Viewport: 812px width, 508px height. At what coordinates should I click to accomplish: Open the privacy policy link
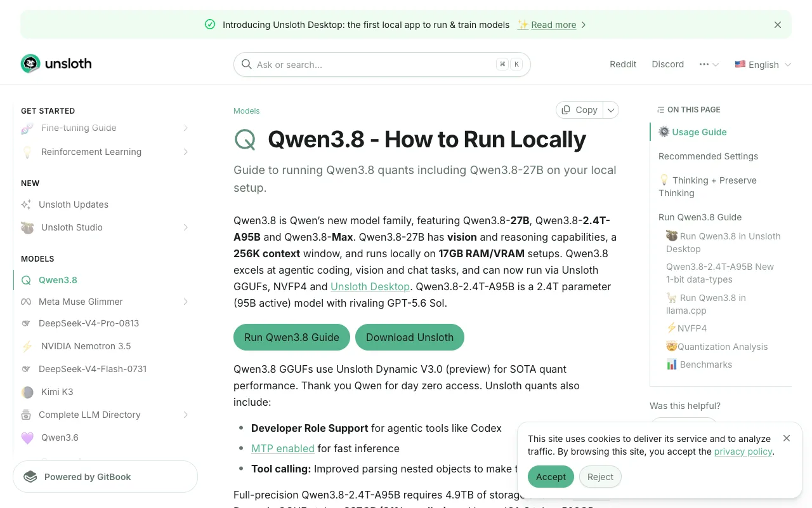743,451
